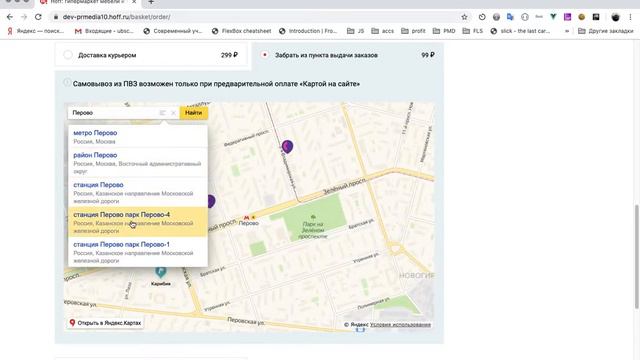Click Парк на Зелёном проспекте map label
This screenshot has height=360, width=640.
(x=313, y=230)
